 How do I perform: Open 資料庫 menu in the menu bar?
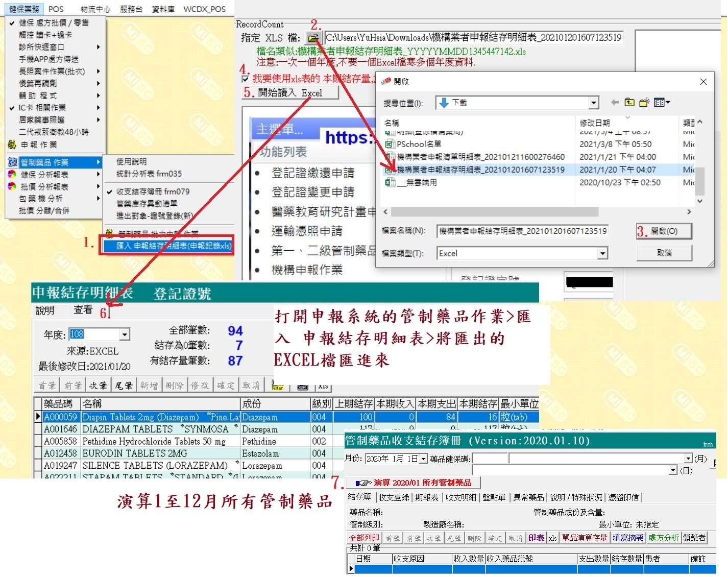click(163, 9)
